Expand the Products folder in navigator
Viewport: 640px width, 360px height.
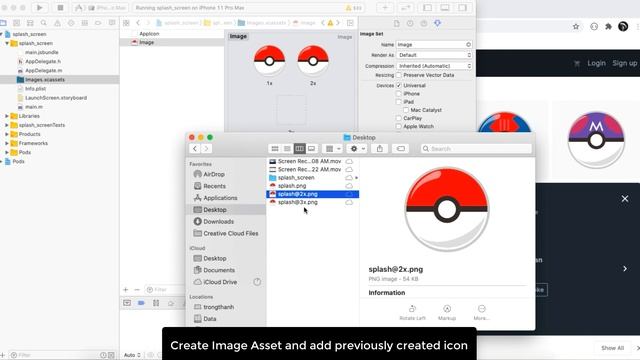coord(7,134)
